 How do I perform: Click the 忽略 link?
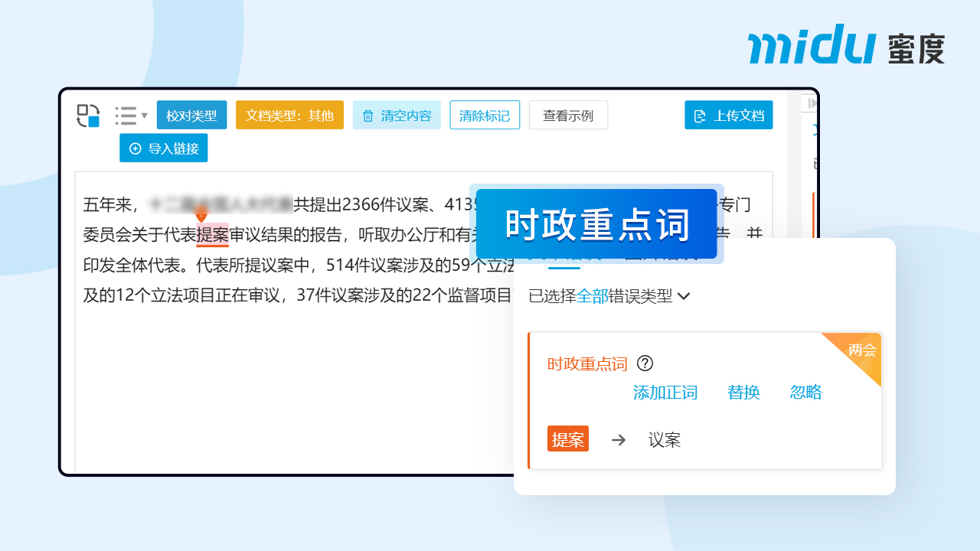coord(805,393)
